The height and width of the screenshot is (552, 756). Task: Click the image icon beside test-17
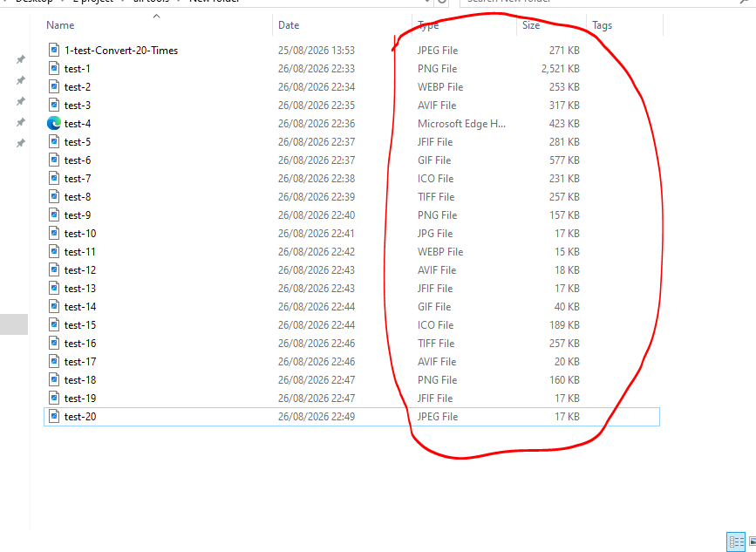click(54, 362)
